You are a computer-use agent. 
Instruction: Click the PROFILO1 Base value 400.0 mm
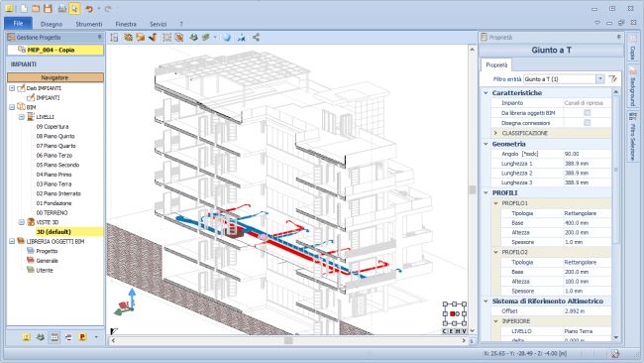587,223
